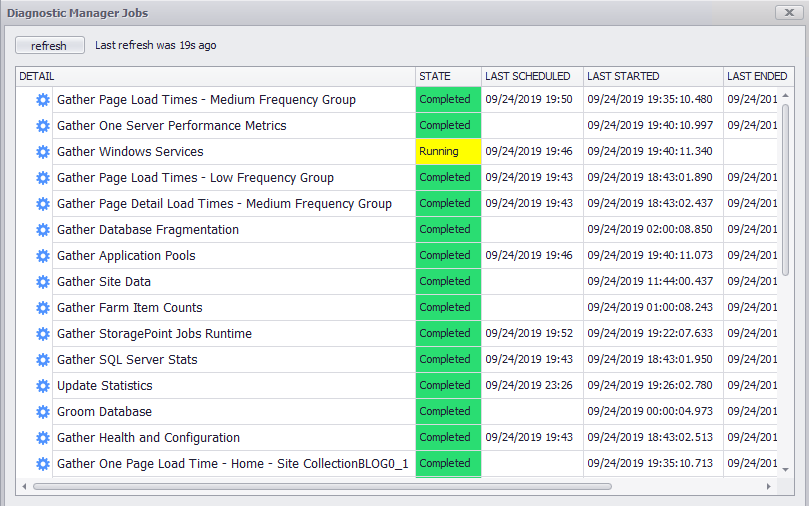Screen dimensions: 809x506
Task: Sort by LAST ENDED column header
Action: [x=758, y=76]
